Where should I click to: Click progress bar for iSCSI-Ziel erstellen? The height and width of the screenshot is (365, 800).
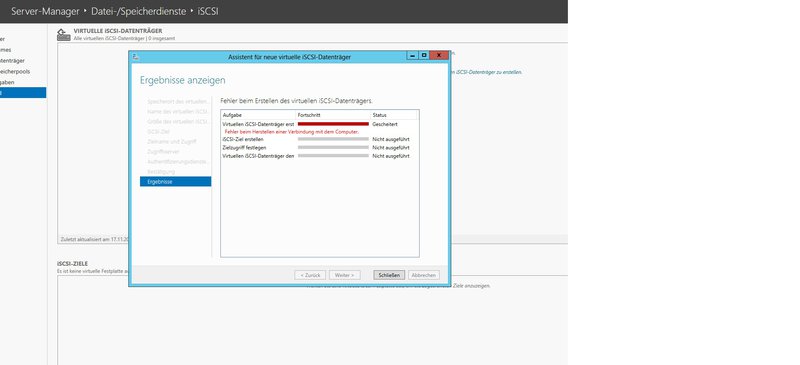pyautogui.click(x=333, y=139)
